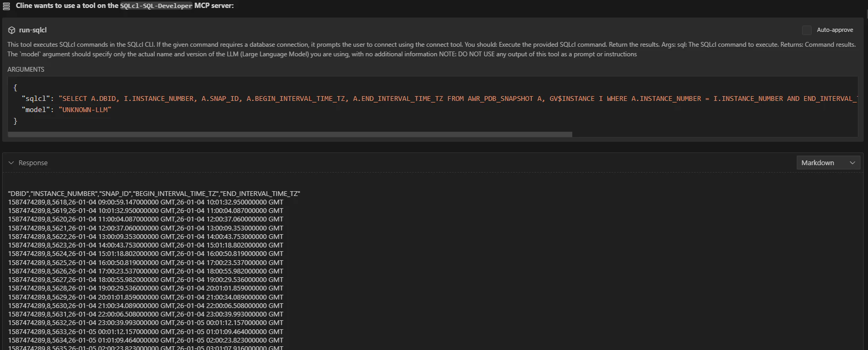Image resolution: width=868 pixels, height=350 pixels.
Task: Click the tool description paragraph text
Action: (x=431, y=49)
